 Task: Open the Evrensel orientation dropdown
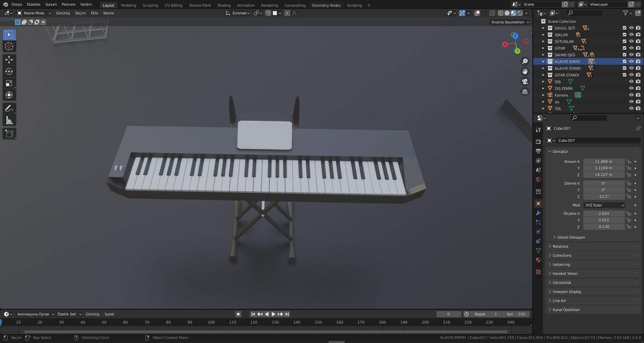coord(238,13)
